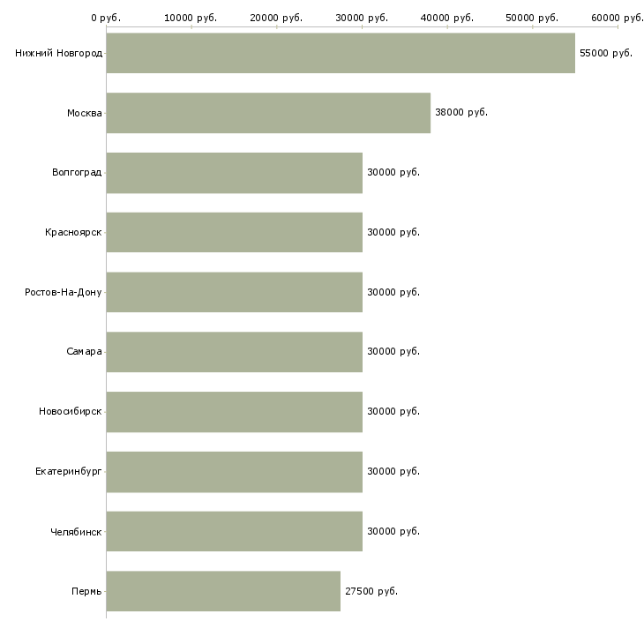Click the Волгоград bar
Image resolution: width=644 pixels, height=644 pixels.
(x=234, y=173)
